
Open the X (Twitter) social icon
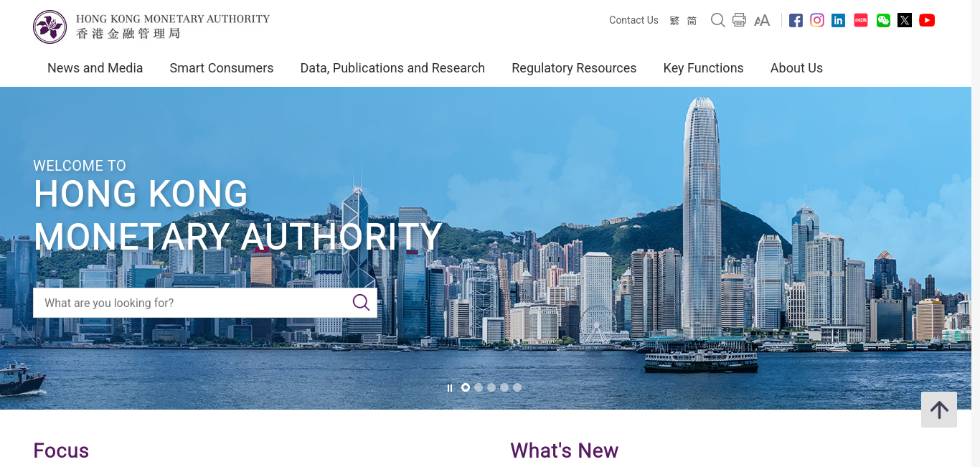[905, 20]
